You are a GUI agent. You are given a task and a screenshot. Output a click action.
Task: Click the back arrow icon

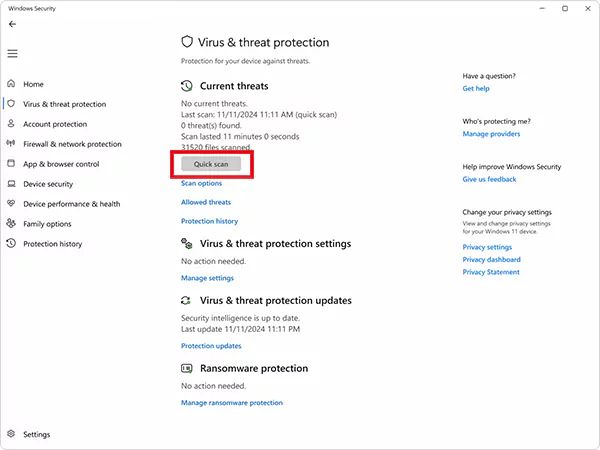point(12,24)
